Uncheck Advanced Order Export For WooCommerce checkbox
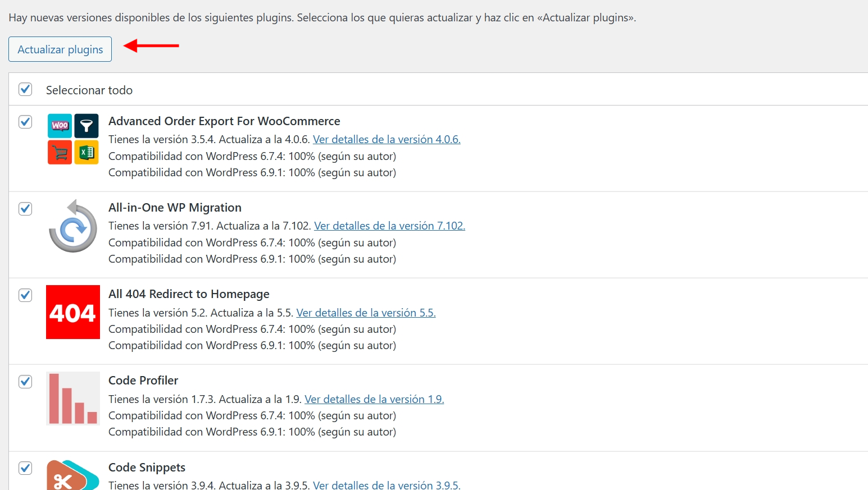Image resolution: width=868 pixels, height=490 pixels. [x=25, y=122]
